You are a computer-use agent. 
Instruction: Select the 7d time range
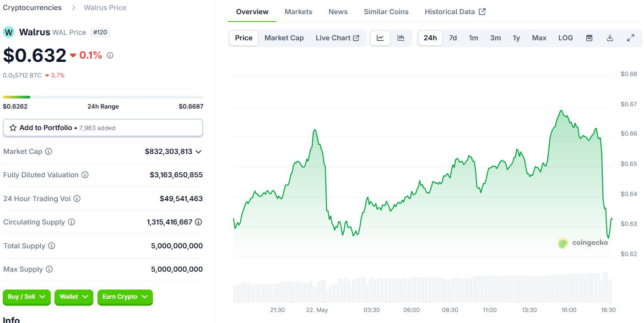453,38
